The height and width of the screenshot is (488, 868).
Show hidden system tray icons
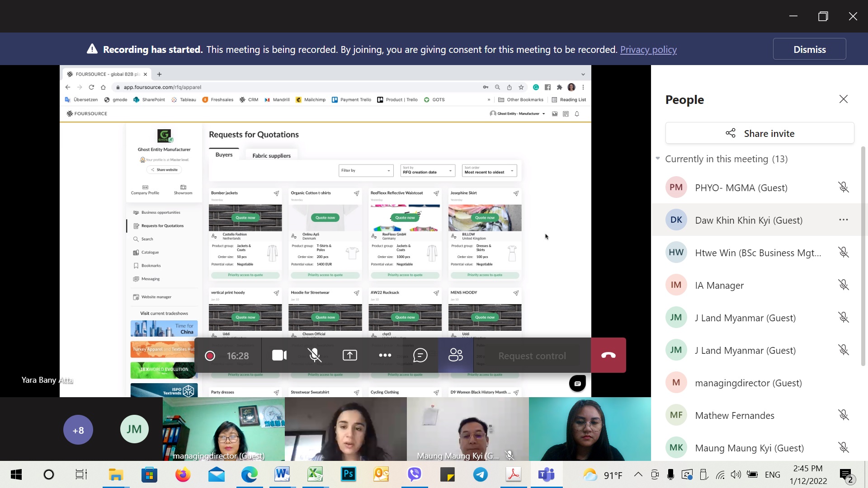(638, 474)
